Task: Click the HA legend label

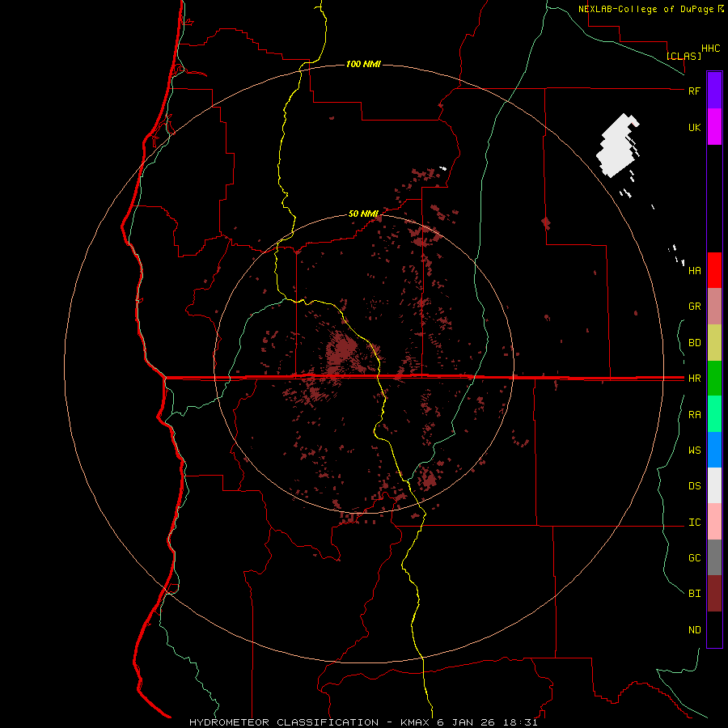Action: click(694, 271)
